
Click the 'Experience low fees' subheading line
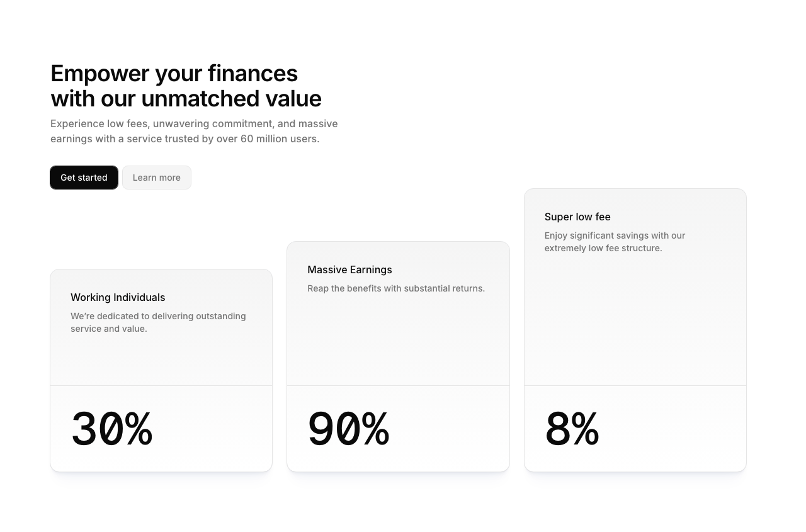click(x=194, y=123)
